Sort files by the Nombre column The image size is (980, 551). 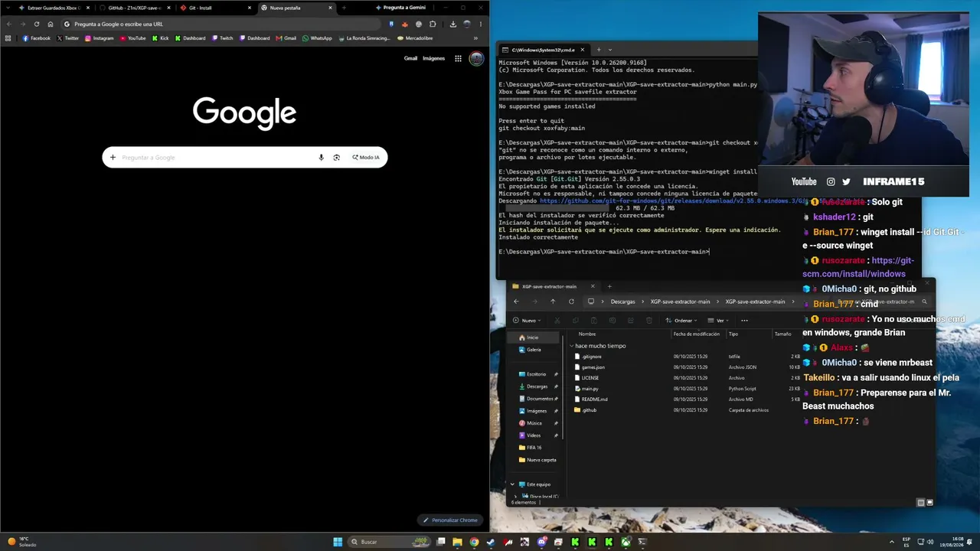[587, 334]
